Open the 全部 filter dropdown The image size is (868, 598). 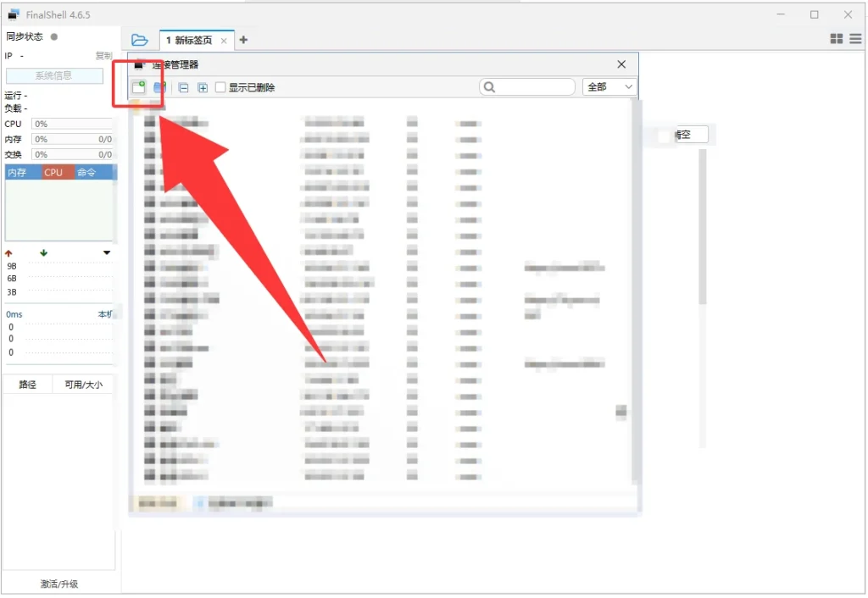coord(609,87)
